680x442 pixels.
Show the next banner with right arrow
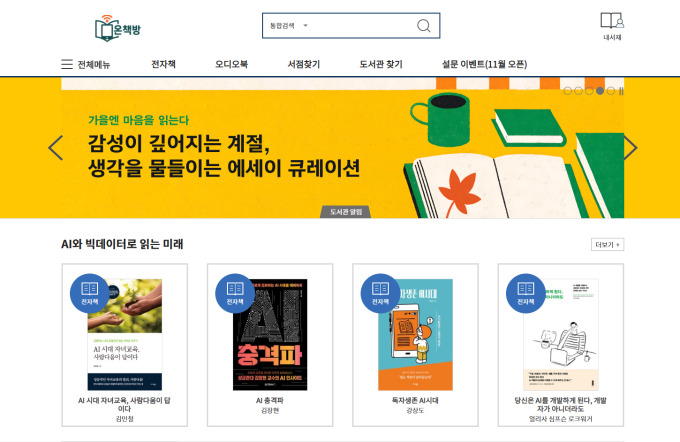631,148
